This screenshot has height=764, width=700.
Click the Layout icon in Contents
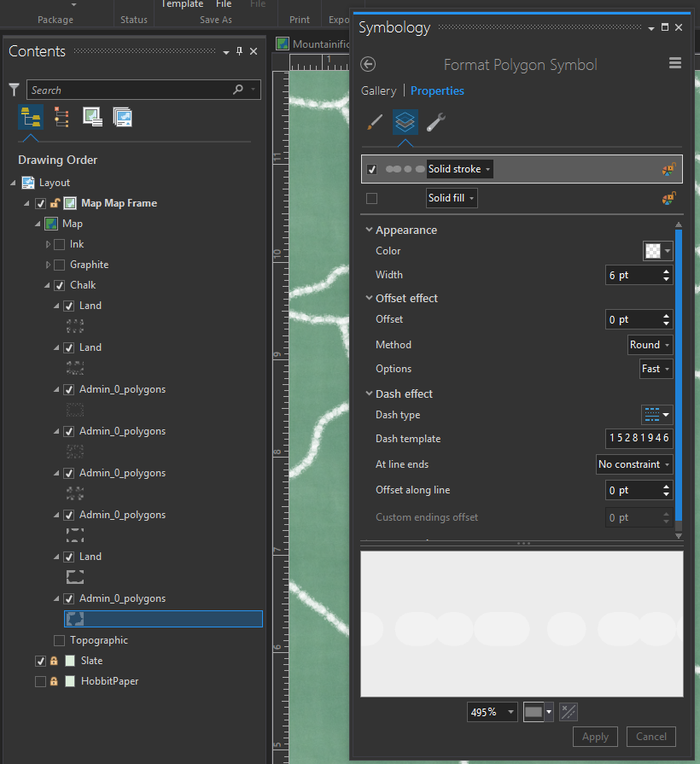pyautogui.click(x=28, y=183)
